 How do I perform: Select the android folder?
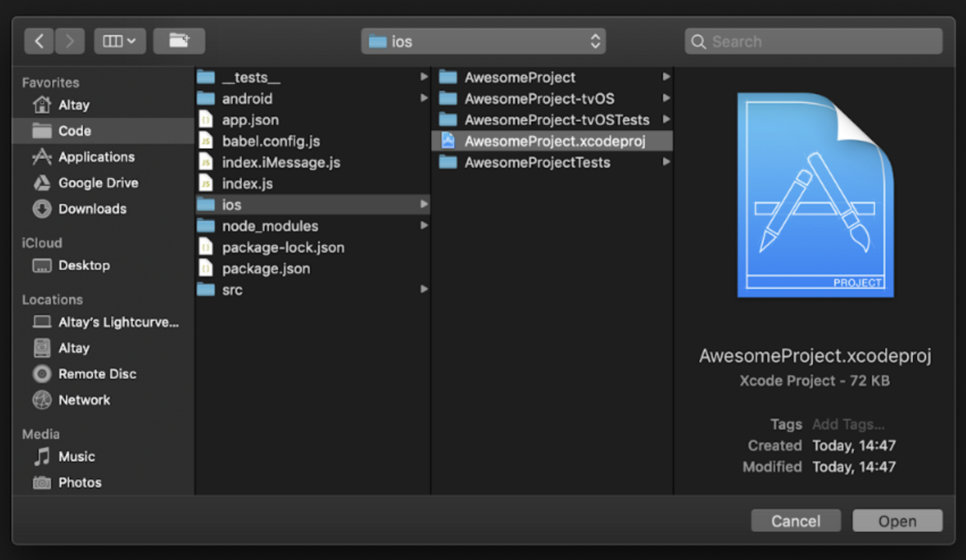(x=313, y=98)
